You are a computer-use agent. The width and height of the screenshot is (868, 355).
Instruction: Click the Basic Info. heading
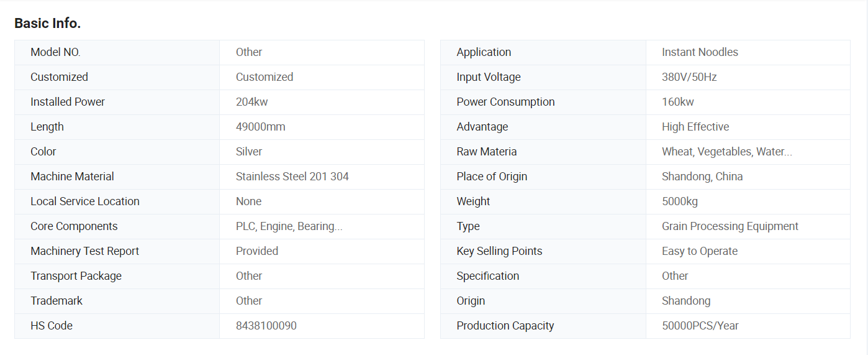coord(48,24)
